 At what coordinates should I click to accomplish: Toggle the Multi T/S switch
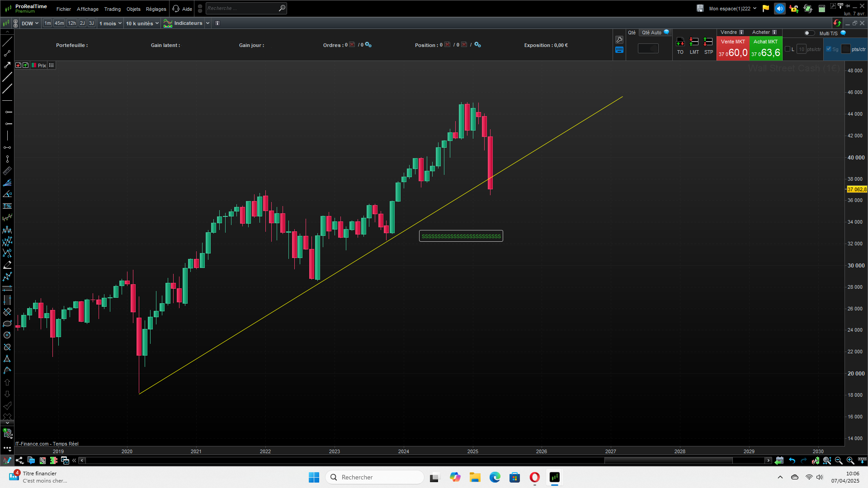[809, 33]
